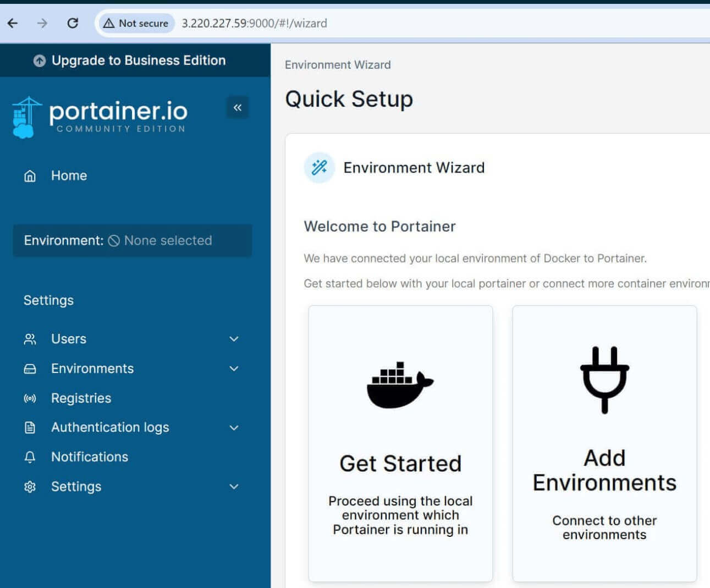The height and width of the screenshot is (588, 710).
Task: Click the Settings gear icon
Action: [x=30, y=487]
